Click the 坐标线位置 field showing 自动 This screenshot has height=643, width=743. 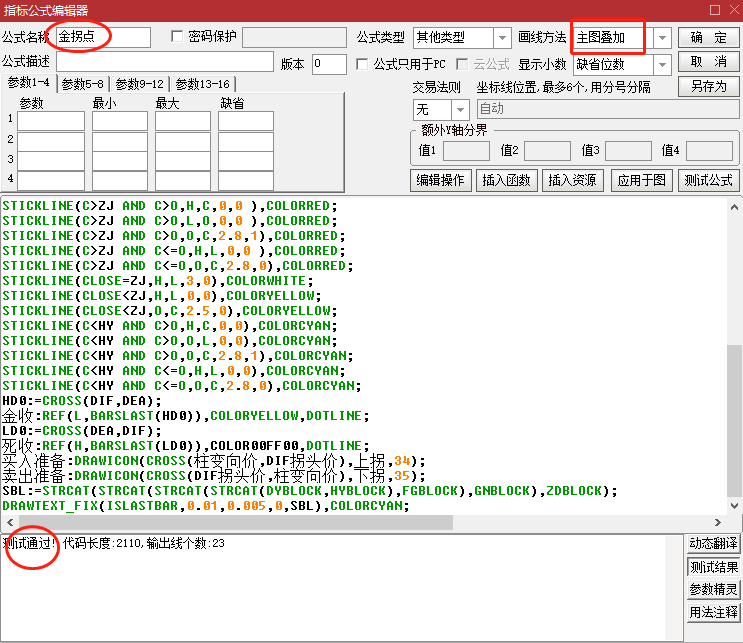(608, 109)
